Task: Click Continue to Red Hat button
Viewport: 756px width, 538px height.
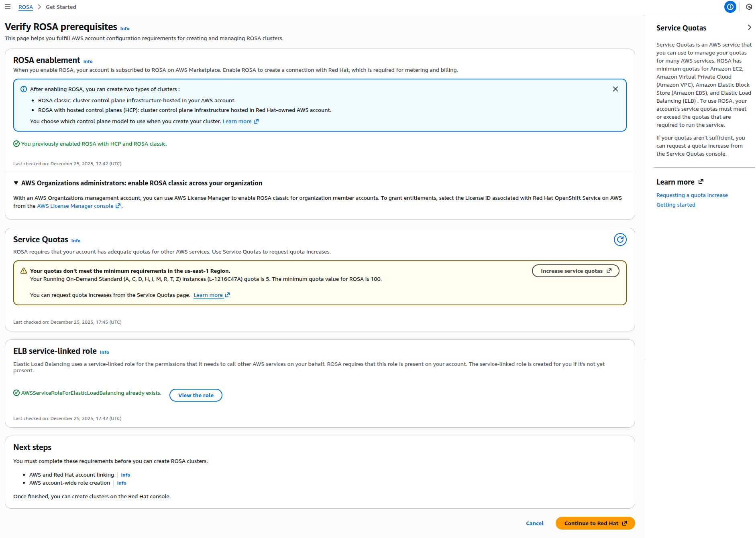Action: coord(595,523)
